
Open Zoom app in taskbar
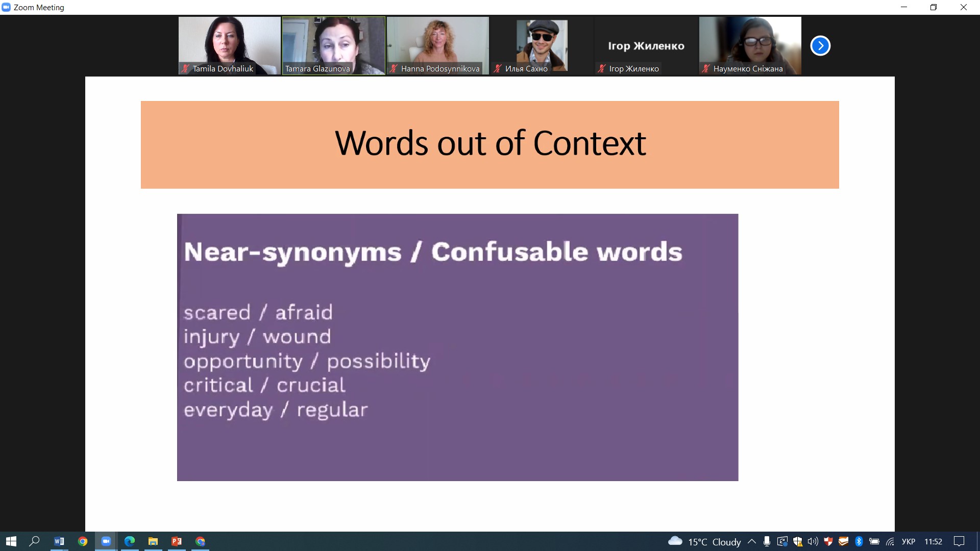click(106, 541)
